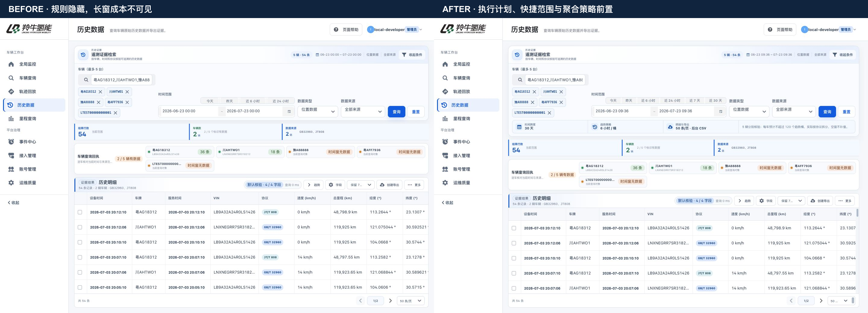Viewport: 868px width, 313px height.
Task: Click vertical table scrollbar in AFTER panel
Action: tap(857, 213)
